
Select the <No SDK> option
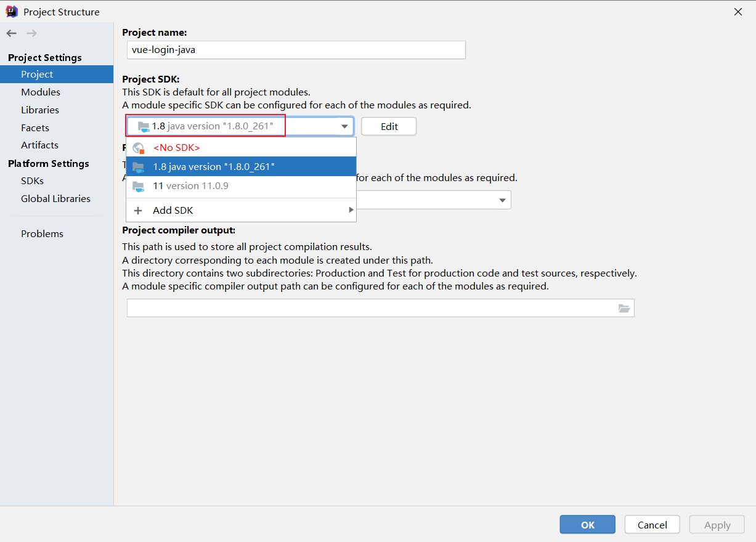pyautogui.click(x=176, y=148)
